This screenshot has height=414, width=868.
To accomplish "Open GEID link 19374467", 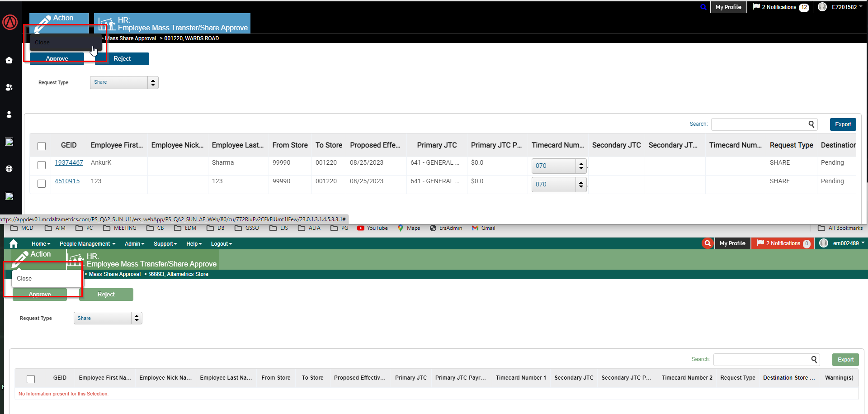I will pos(69,163).
